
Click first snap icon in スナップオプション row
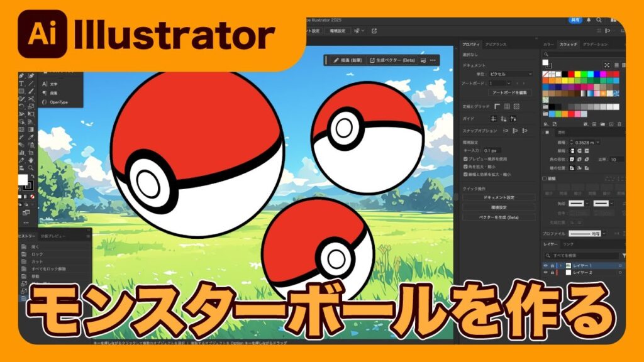point(506,131)
